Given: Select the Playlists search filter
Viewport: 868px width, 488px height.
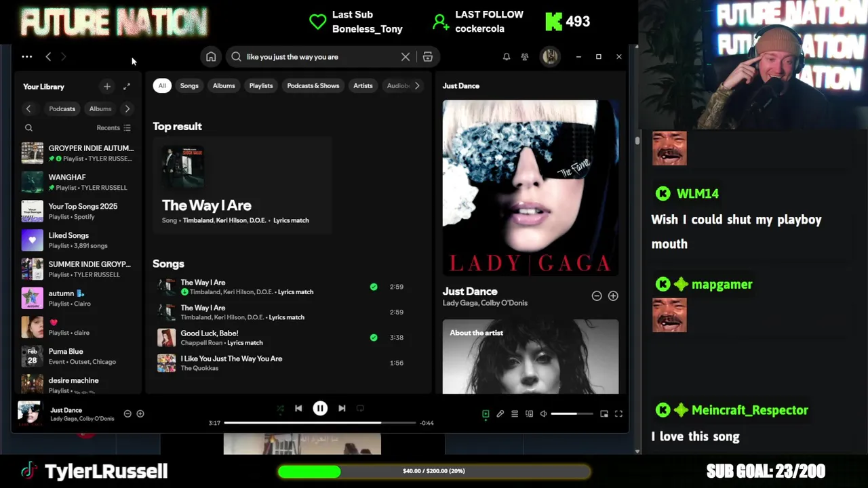Looking at the screenshot, I should 261,86.
